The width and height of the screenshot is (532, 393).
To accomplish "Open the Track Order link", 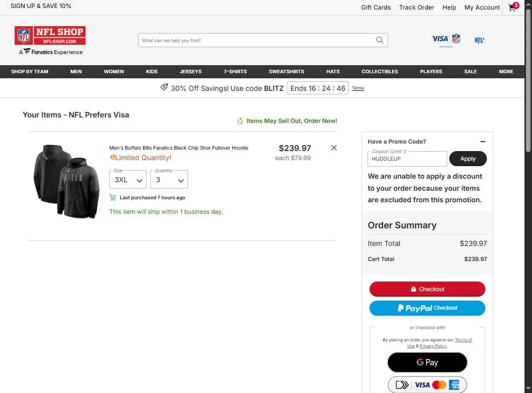I will [416, 8].
